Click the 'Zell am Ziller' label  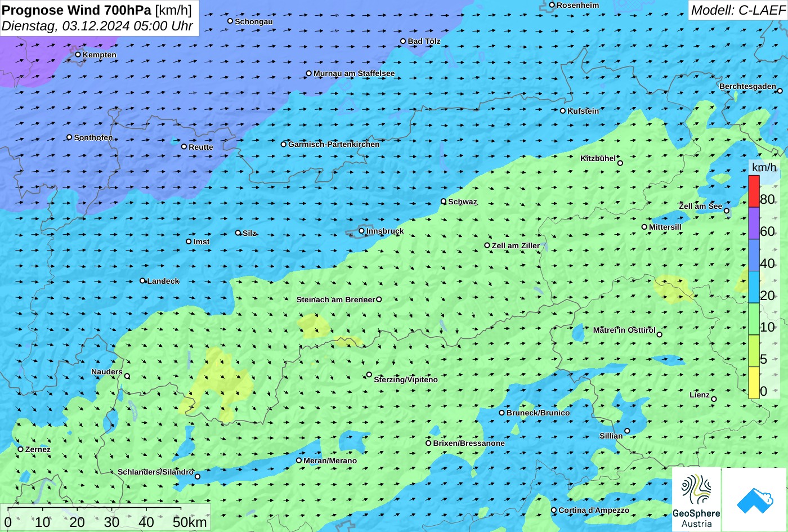[x=516, y=245]
